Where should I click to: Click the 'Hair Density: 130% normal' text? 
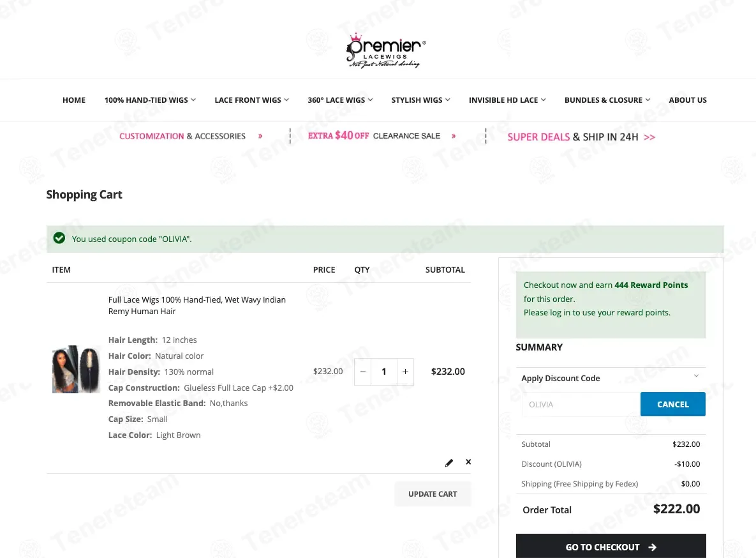tap(161, 372)
